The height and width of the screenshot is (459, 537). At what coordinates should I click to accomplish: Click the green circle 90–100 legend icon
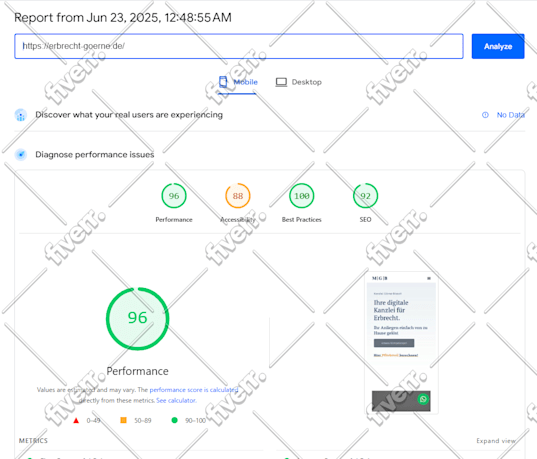[174, 420]
